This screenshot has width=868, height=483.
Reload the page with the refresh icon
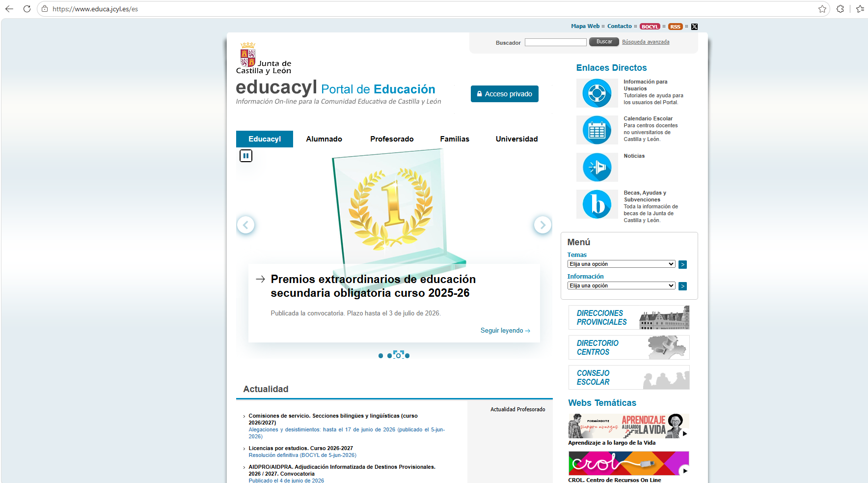[x=27, y=9]
